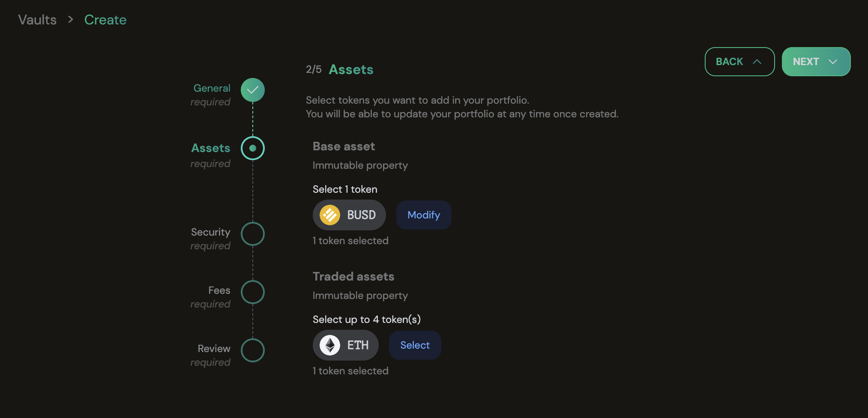Jump to the Fees step label

[x=219, y=290]
